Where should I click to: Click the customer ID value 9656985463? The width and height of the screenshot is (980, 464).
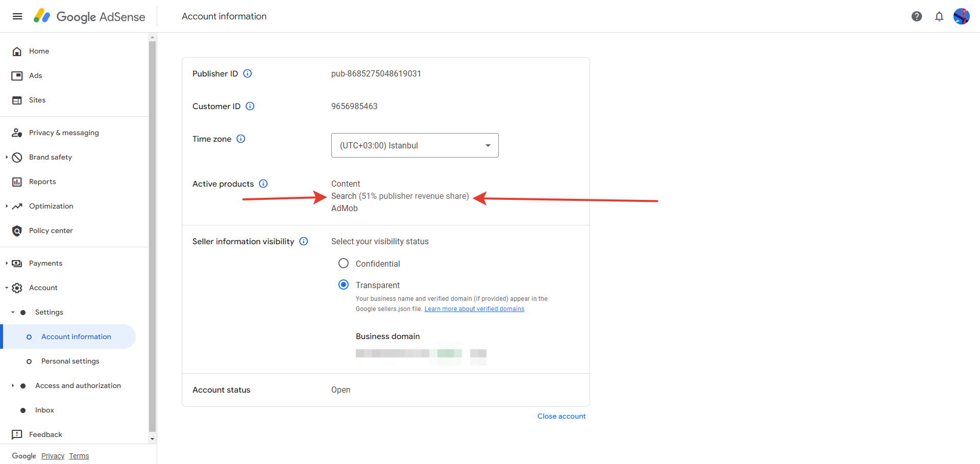pyautogui.click(x=354, y=106)
